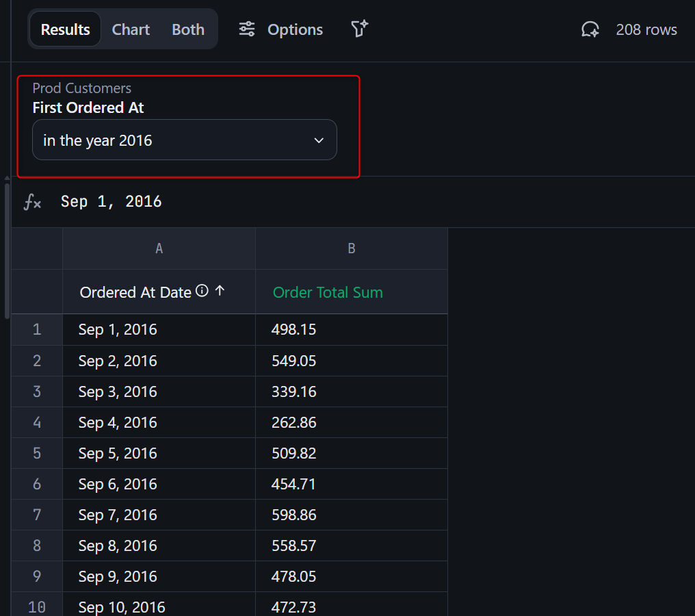The image size is (695, 616).
Task: Click the info icon on Ordered At Date
Action: tap(202, 291)
